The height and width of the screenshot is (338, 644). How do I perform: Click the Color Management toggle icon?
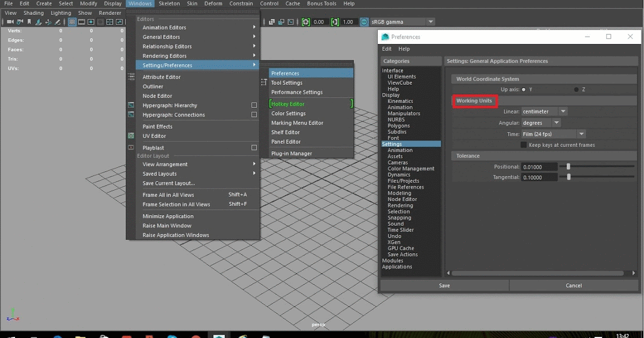click(x=364, y=21)
